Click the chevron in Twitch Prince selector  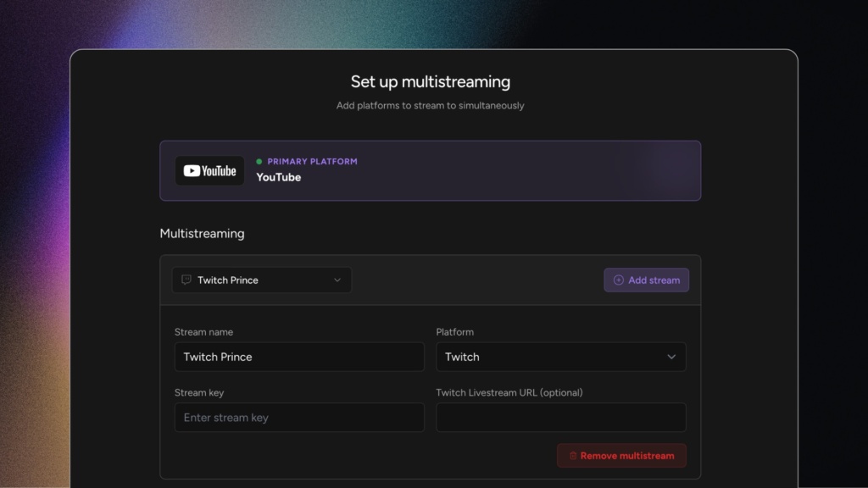(x=337, y=280)
